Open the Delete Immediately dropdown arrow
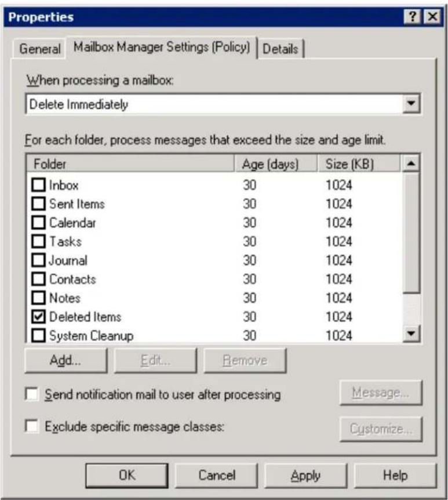 pos(411,104)
